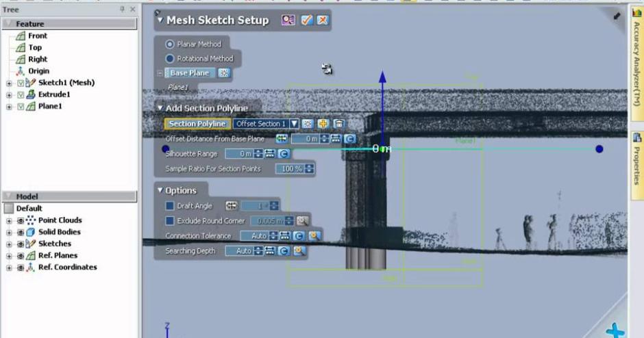
Task: Toggle visibility of Ref. Coordinates group
Action: pos(21,268)
